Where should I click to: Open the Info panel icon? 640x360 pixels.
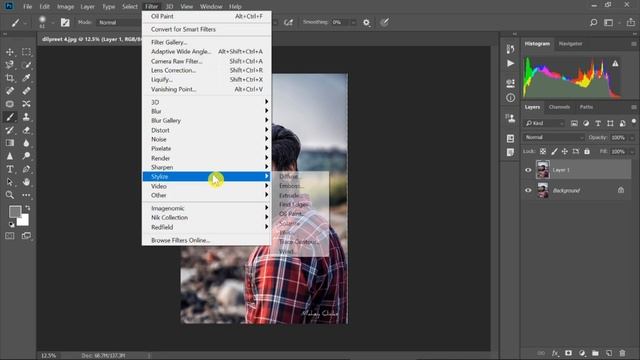(x=510, y=98)
